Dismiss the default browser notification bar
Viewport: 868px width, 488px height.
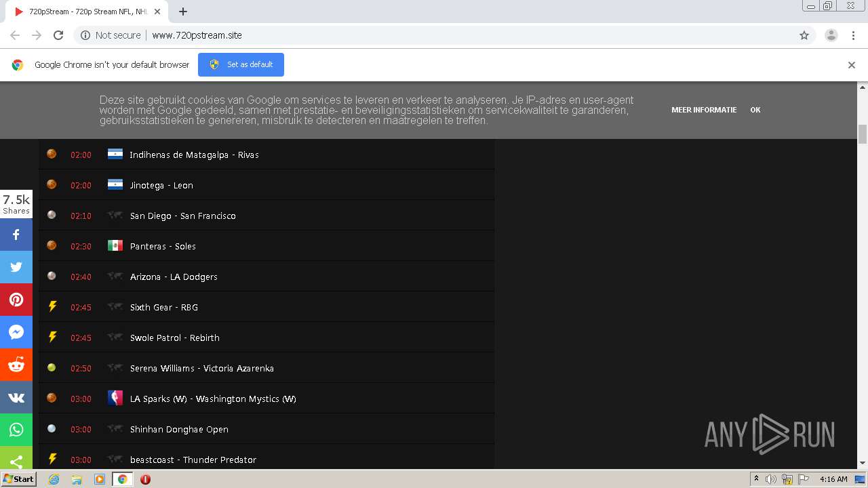[x=852, y=65]
